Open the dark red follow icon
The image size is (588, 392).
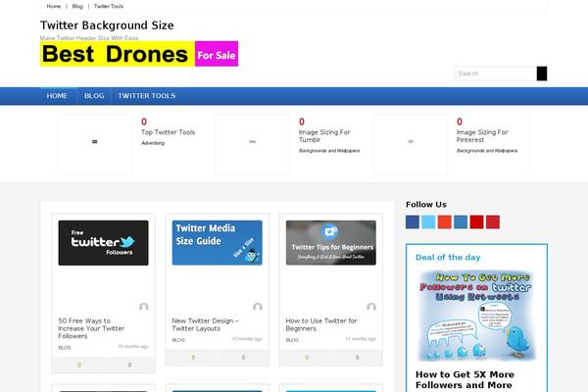[476, 222]
